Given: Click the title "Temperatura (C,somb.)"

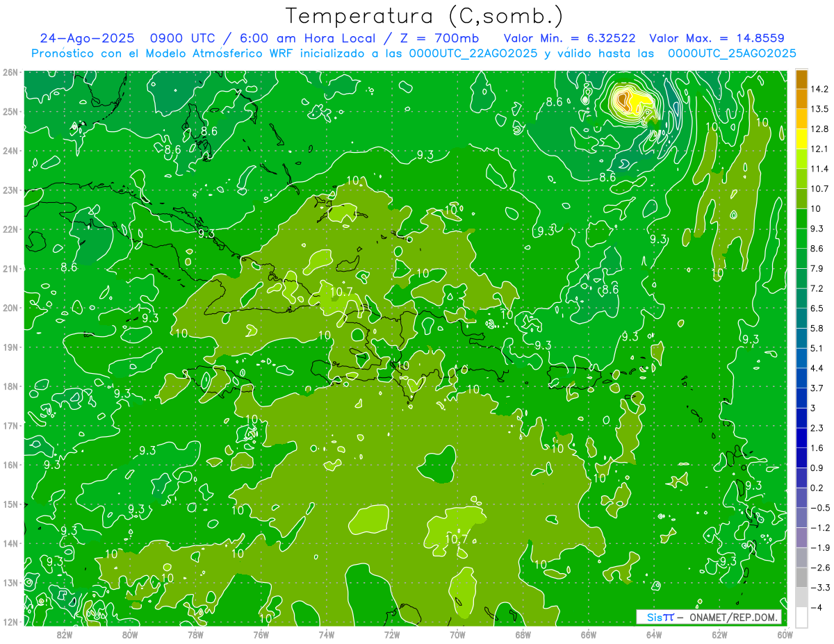Looking at the screenshot, I should point(423,15).
